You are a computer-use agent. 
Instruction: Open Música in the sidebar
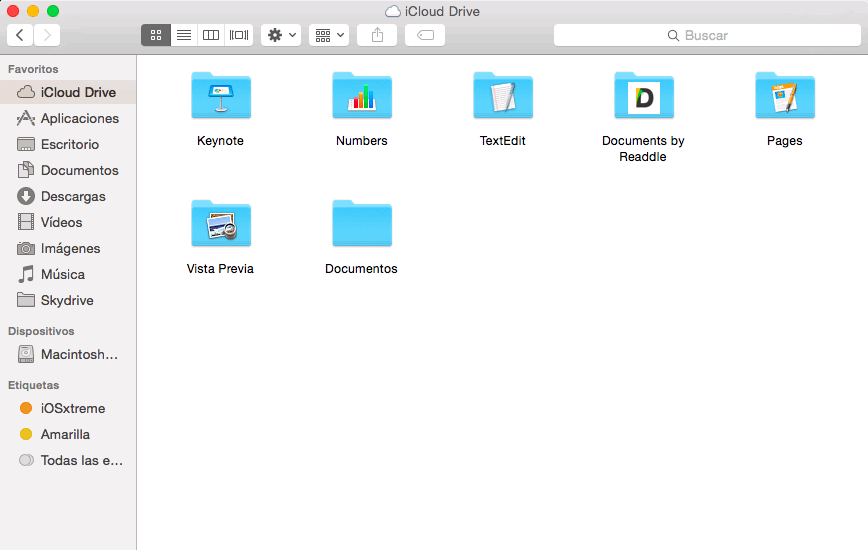68,274
